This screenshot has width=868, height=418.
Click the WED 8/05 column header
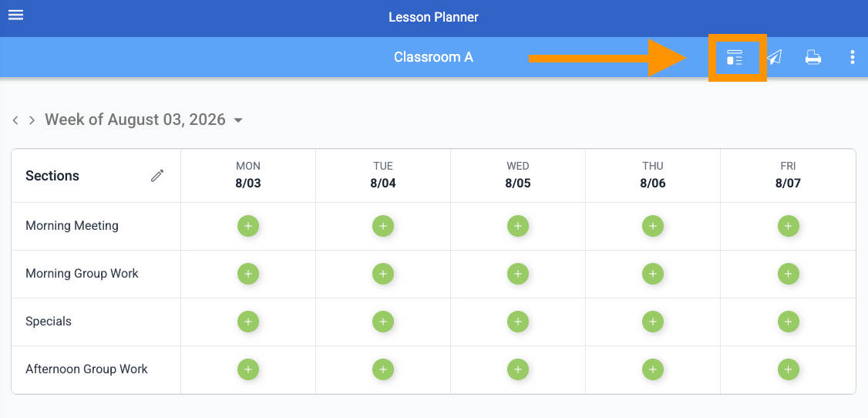tap(517, 175)
